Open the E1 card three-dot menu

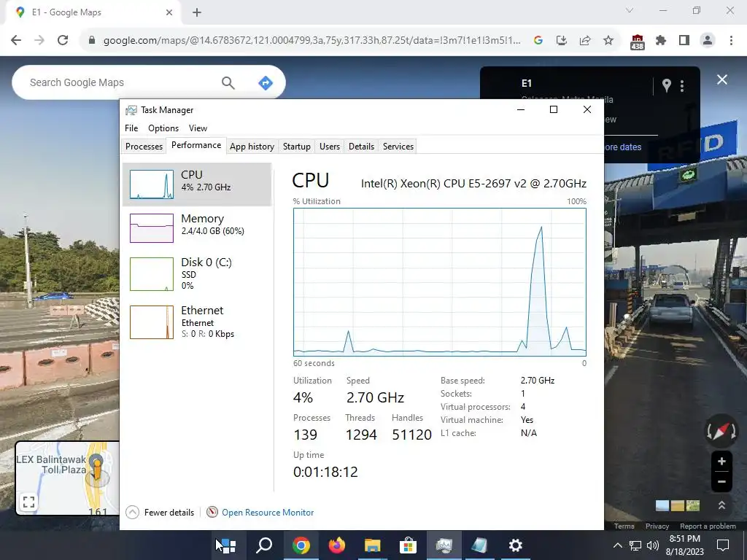pyautogui.click(x=682, y=86)
